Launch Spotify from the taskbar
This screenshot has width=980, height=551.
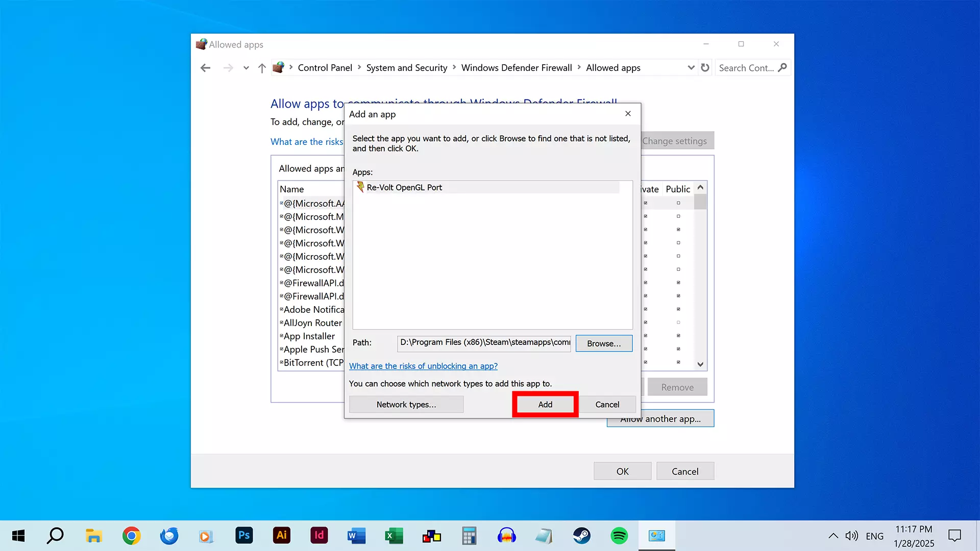619,536
